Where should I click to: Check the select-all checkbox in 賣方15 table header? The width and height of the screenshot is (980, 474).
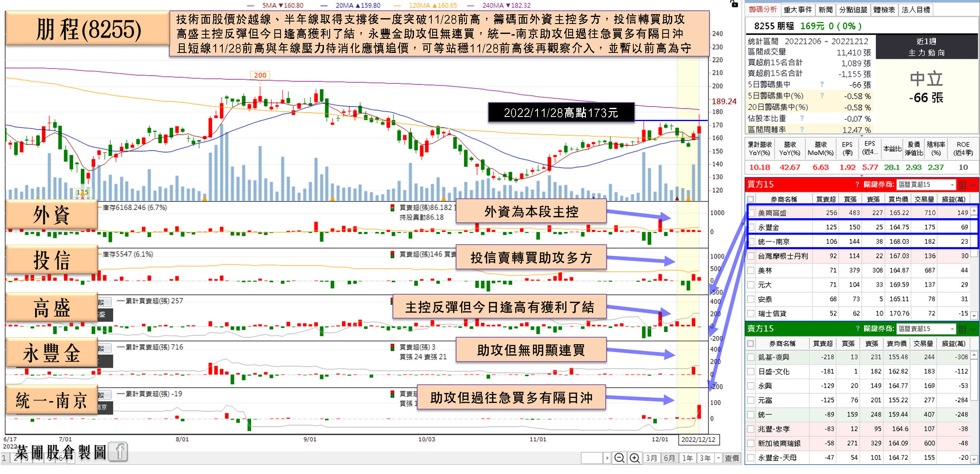coord(751,343)
